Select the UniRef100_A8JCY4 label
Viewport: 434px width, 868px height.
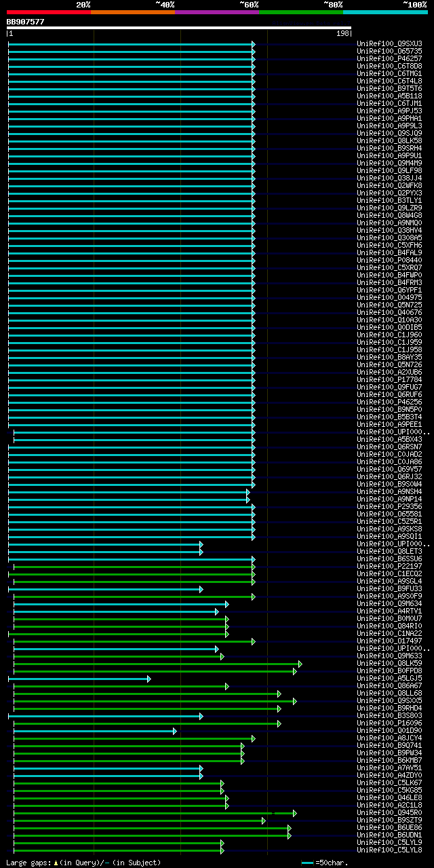pyautogui.click(x=389, y=738)
